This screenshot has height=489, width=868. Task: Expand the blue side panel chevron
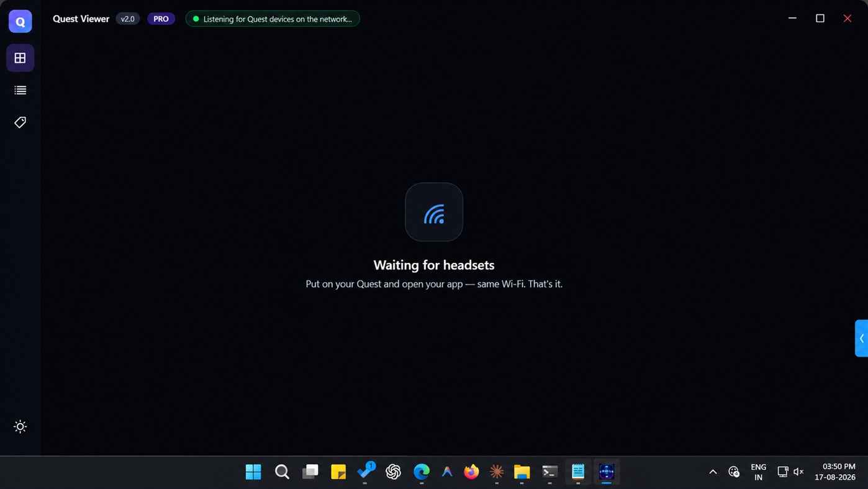coord(861,338)
